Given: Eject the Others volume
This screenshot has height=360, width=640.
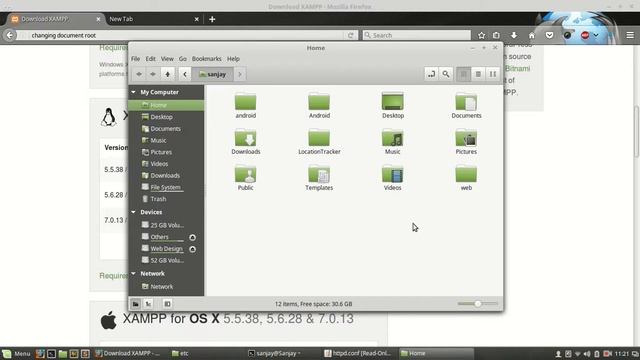Looking at the screenshot, I should pyautogui.click(x=192, y=237).
